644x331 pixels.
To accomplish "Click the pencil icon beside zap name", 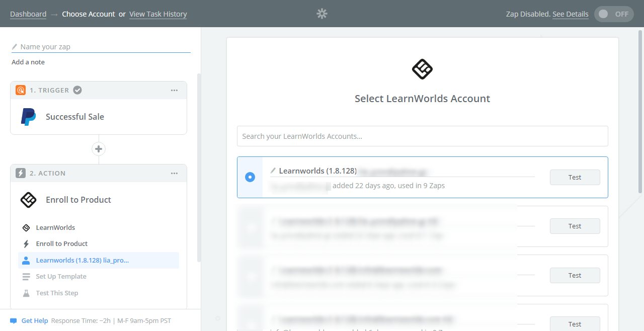I will pos(15,47).
